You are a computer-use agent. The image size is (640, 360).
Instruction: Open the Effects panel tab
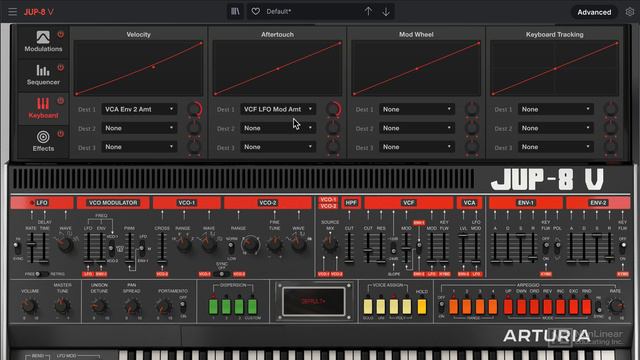[x=43, y=141]
